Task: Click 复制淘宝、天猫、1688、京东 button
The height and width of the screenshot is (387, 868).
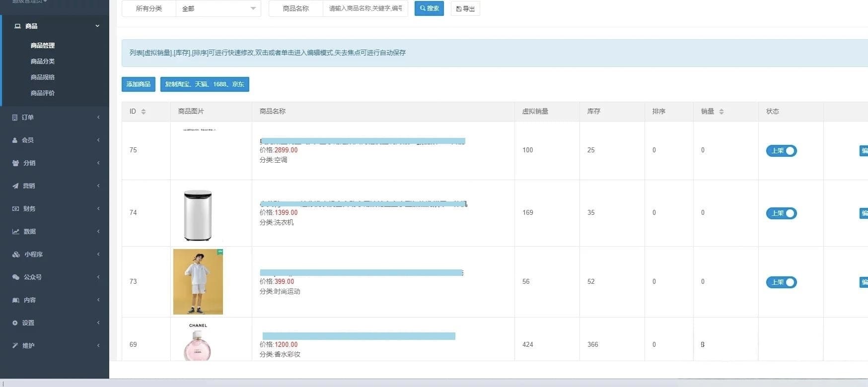Action: coord(205,84)
